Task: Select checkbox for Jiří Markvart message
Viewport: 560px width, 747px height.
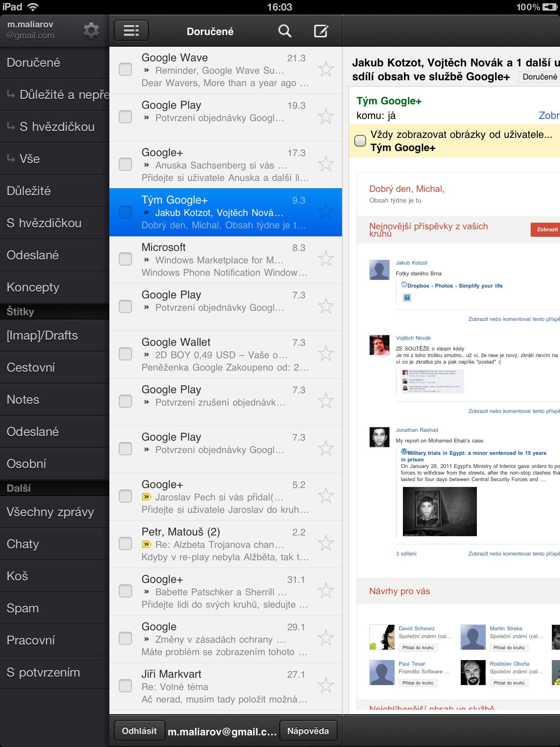Action: [125, 686]
